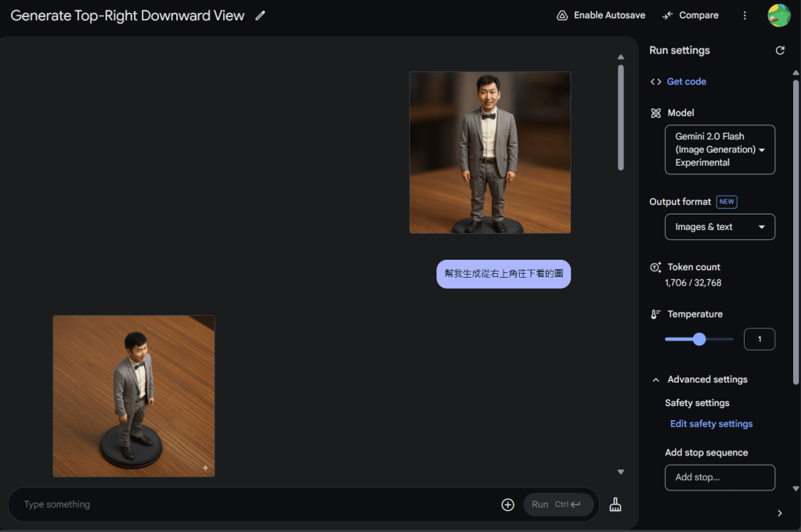Reset run settings with the refresh icon
The image size is (801, 532).
click(x=780, y=51)
